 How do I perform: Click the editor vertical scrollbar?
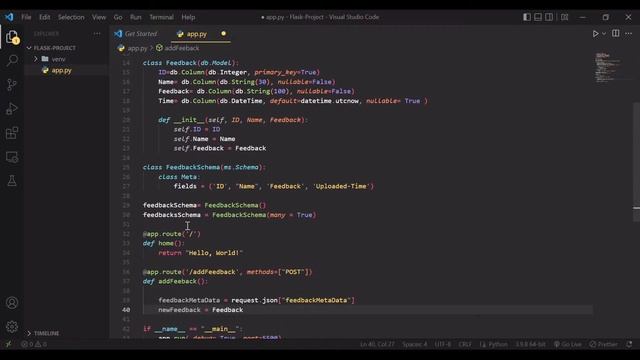coord(636,161)
